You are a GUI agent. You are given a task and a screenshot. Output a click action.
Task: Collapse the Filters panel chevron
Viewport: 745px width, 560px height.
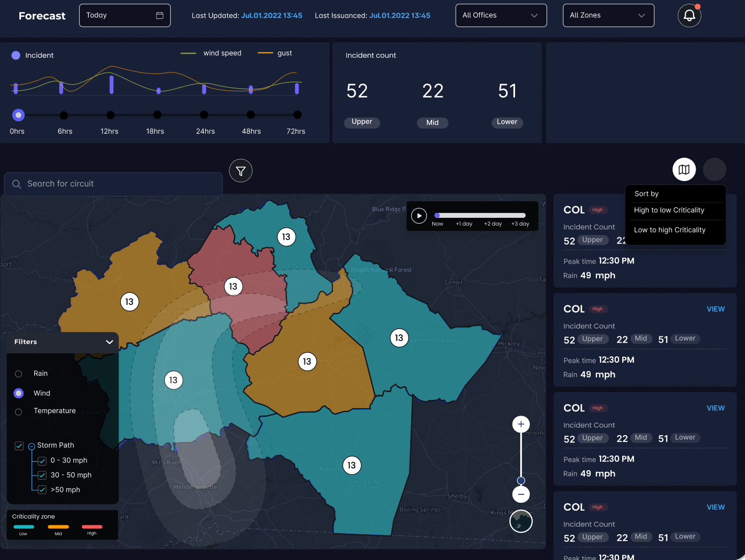click(x=109, y=342)
